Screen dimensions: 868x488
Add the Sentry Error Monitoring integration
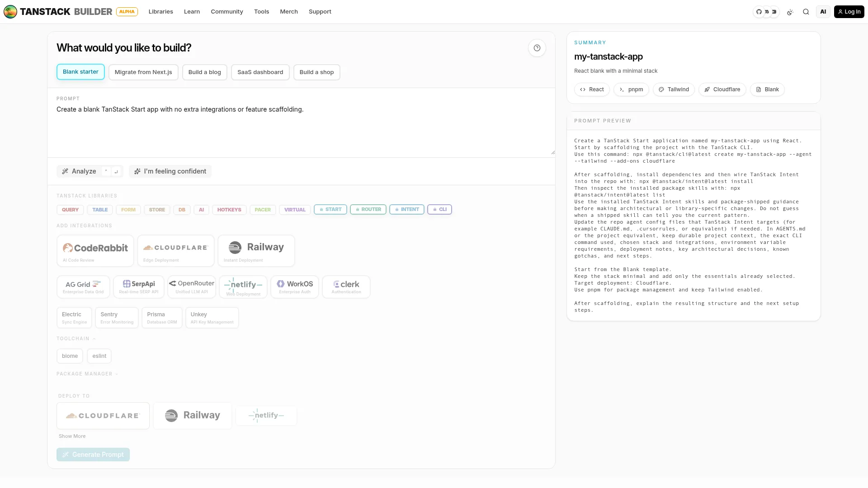coord(117,318)
